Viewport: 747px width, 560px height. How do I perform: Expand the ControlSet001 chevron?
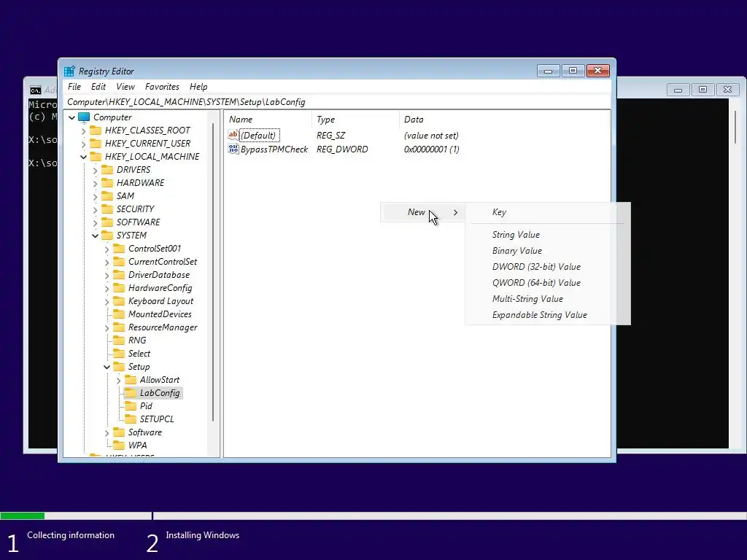coord(107,249)
